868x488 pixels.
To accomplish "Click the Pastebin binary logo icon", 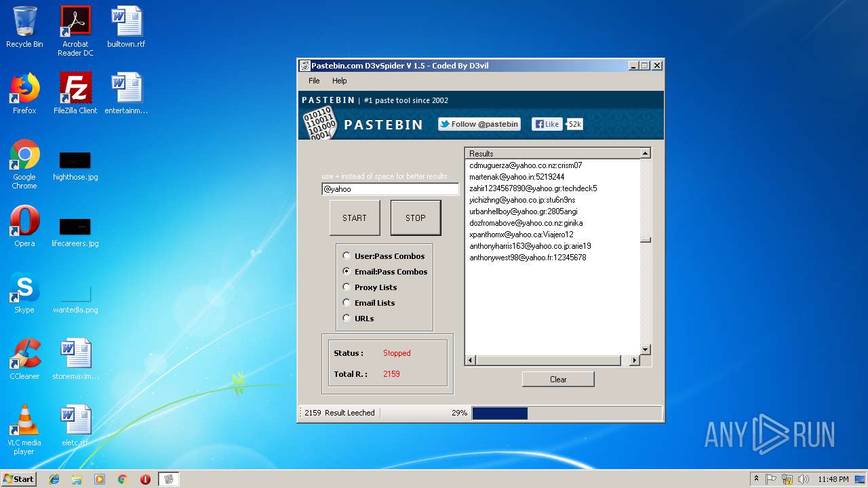I will [x=319, y=123].
